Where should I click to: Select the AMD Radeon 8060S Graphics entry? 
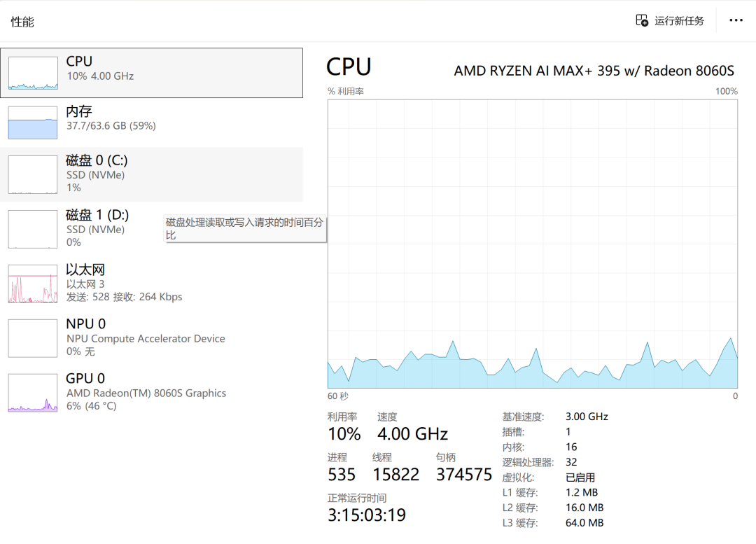(x=151, y=392)
